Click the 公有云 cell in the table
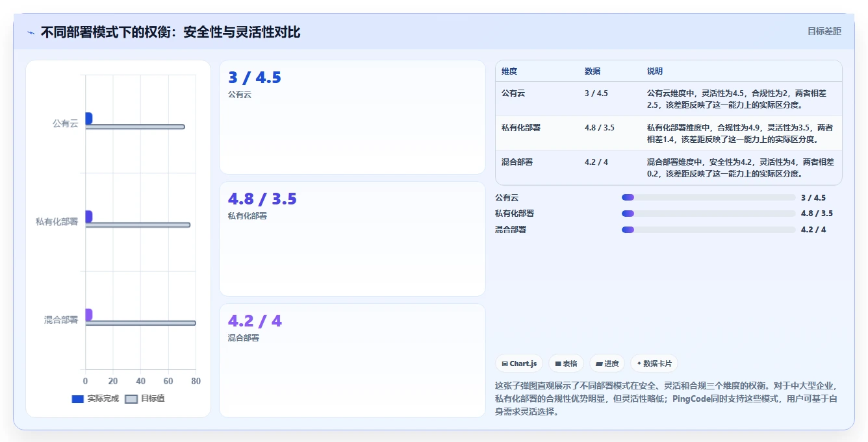Screen dimensions: 868x442 point(513,93)
